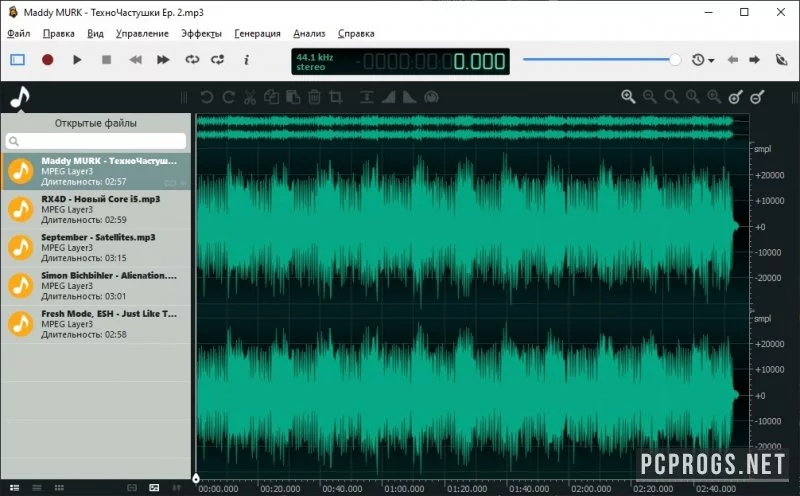Click the Cut scissors icon
This screenshot has height=496, width=800.
coord(250,97)
